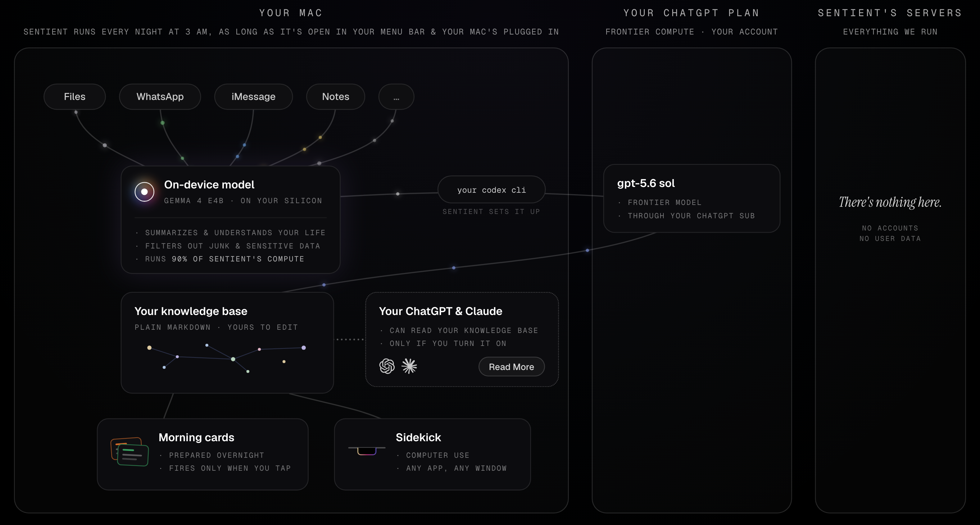980x525 pixels.
Task: Click the 'COMPUTER USE' bullet
Action: click(437, 455)
